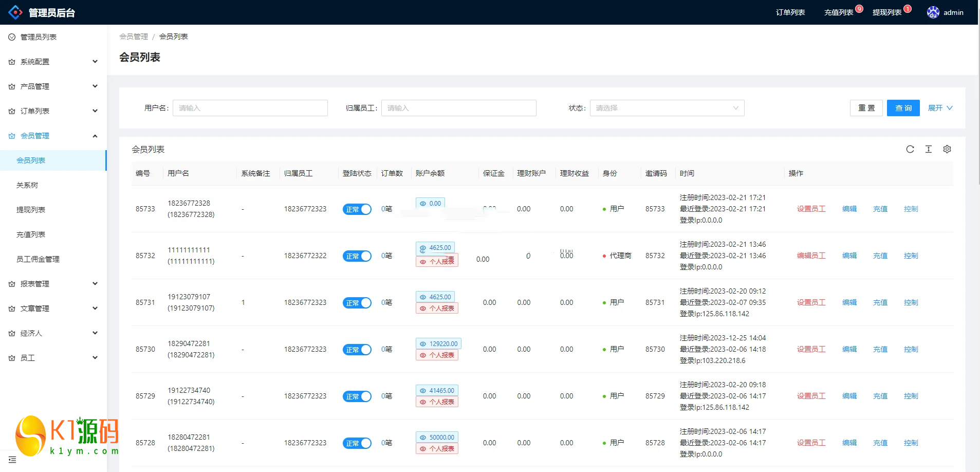The height and width of the screenshot is (472, 980).
Task: Click the eye icon on the 129220.00 balance
Action: coord(423,344)
